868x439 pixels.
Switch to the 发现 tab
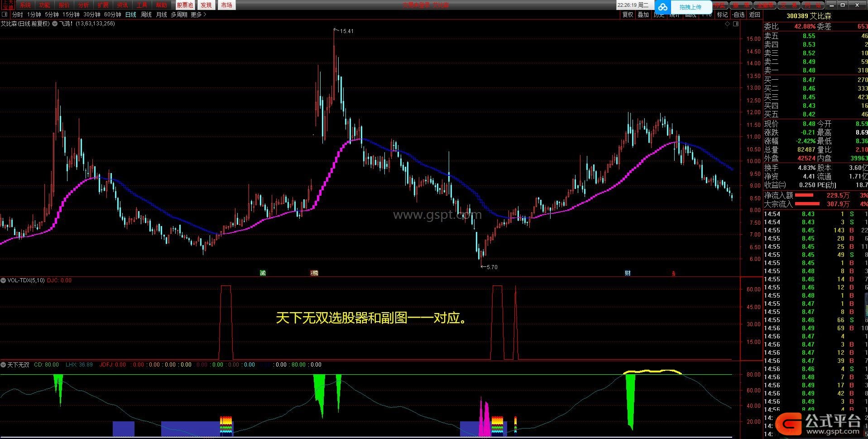pos(206,5)
